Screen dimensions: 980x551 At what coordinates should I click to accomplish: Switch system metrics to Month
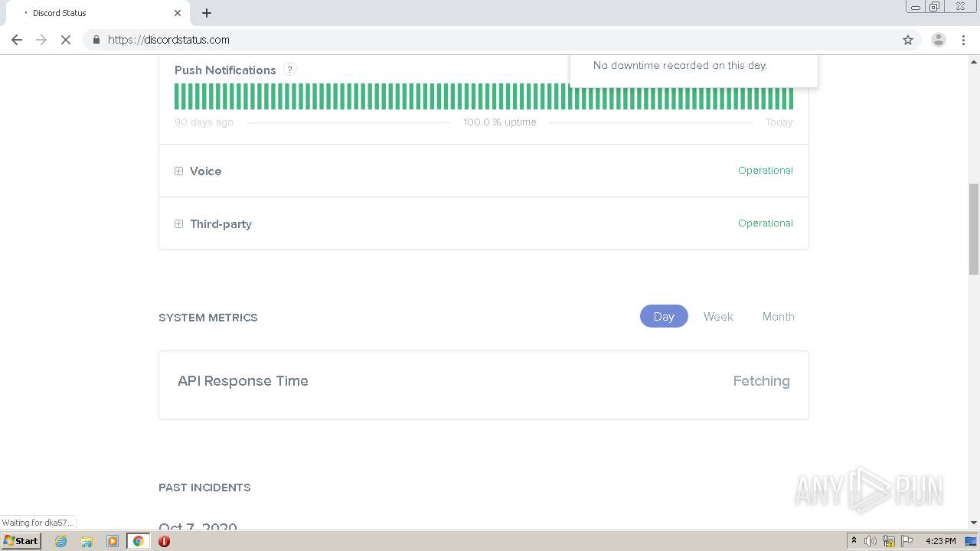[x=778, y=317]
